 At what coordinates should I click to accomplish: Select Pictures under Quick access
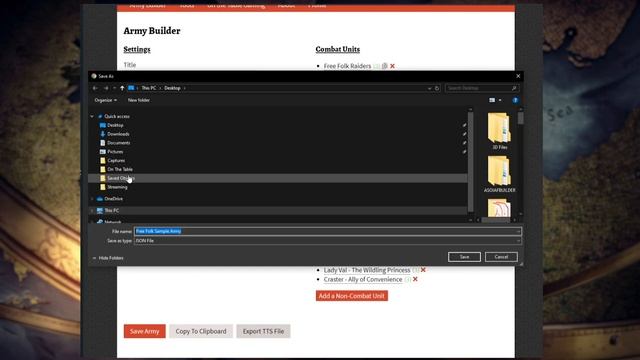click(115, 152)
